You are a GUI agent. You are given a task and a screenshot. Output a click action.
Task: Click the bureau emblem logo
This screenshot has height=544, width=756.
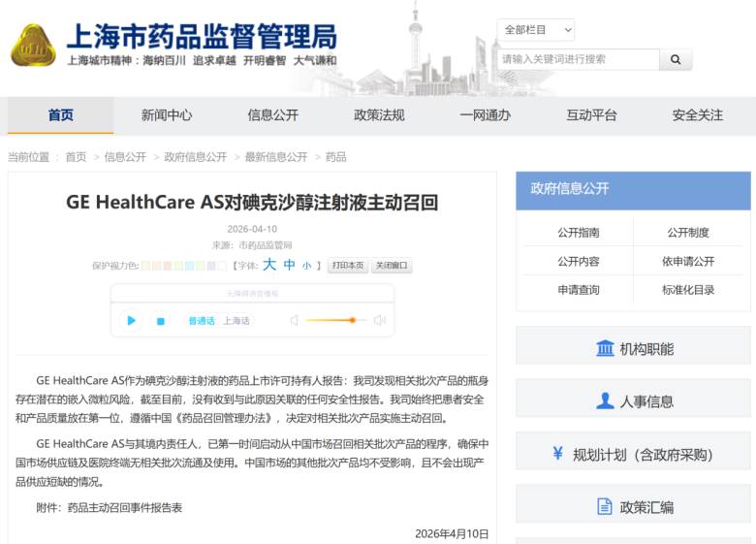tap(33, 45)
